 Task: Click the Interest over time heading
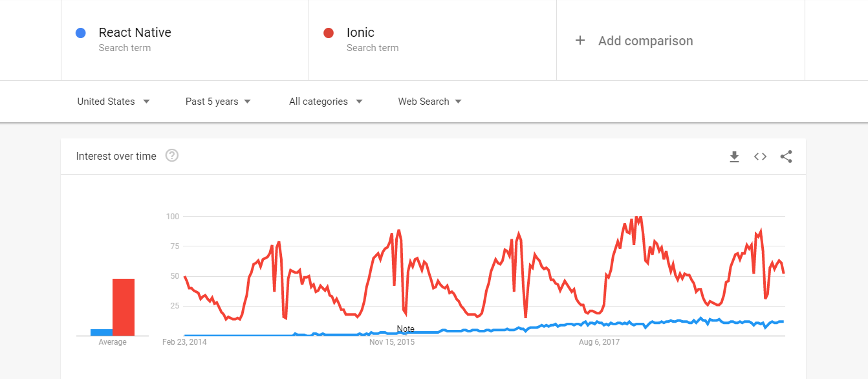click(x=116, y=156)
